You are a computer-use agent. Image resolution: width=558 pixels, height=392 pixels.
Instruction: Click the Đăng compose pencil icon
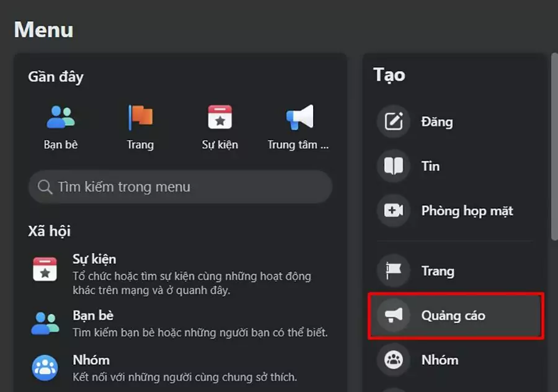[x=394, y=122]
